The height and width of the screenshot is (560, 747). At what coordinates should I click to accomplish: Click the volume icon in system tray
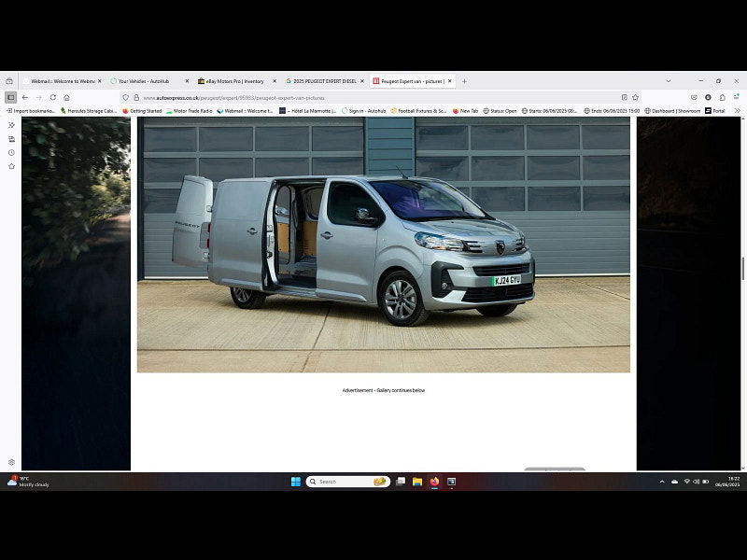click(x=697, y=482)
